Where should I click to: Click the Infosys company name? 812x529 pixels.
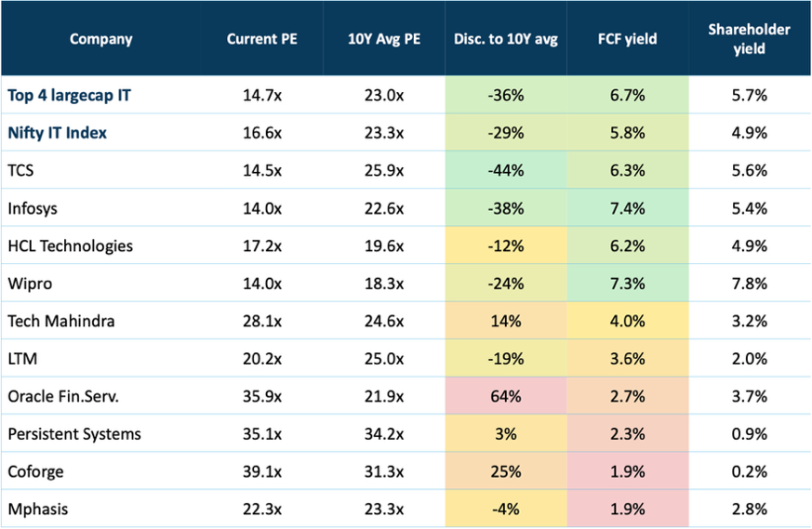pos(33,208)
